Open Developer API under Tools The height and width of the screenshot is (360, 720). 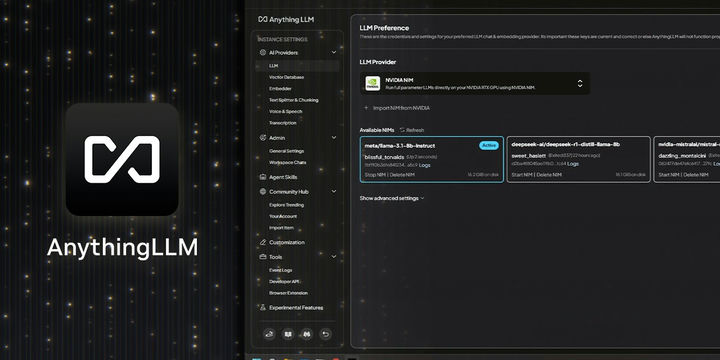284,281
